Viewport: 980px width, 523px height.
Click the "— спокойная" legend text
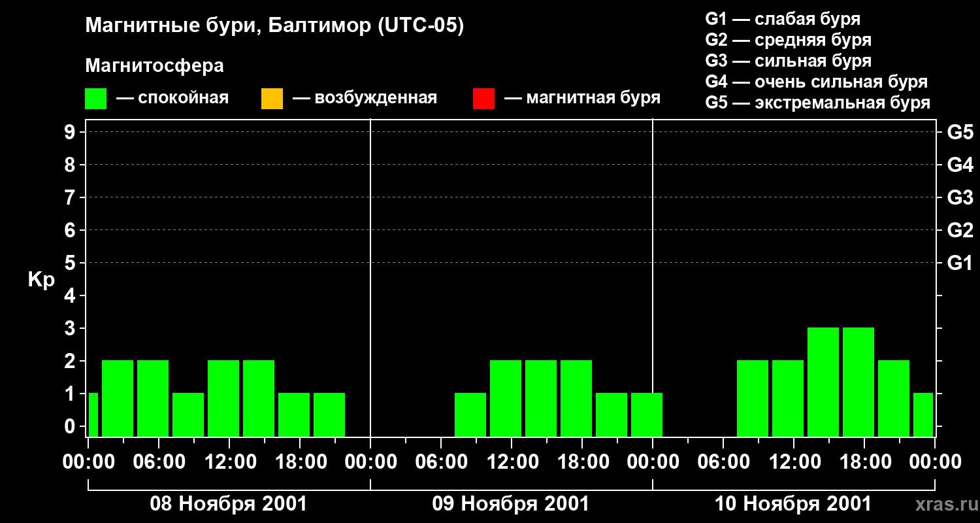click(172, 98)
